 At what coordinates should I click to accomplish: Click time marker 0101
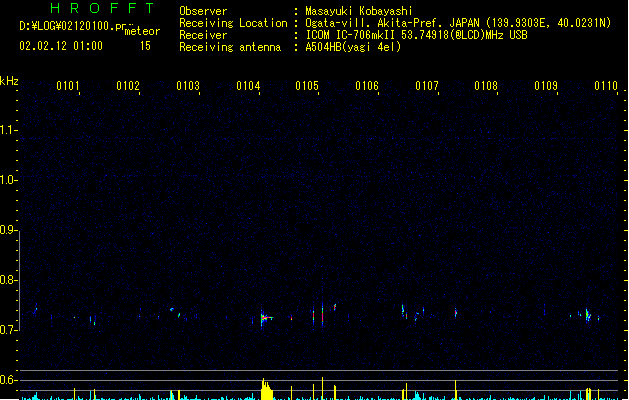point(68,85)
